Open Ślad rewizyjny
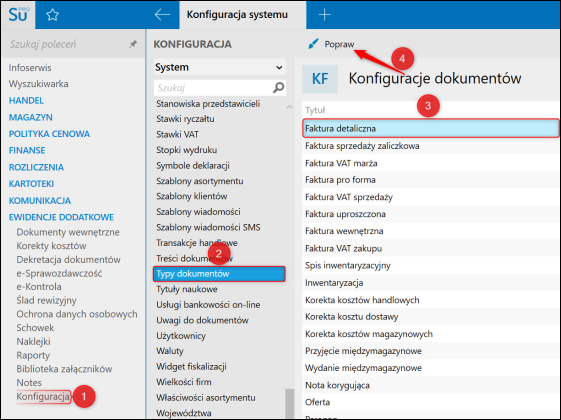 (x=47, y=300)
